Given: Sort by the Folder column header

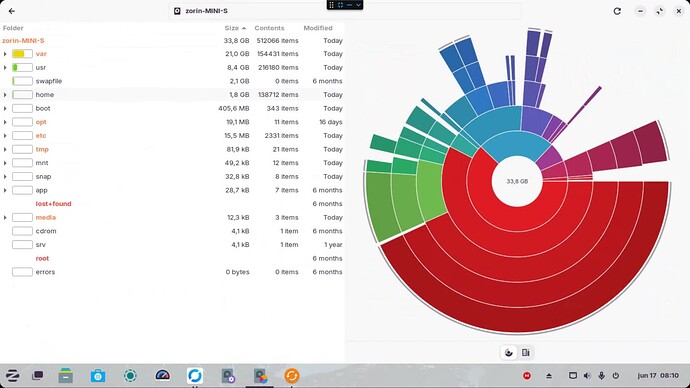Looking at the screenshot, I should (x=13, y=28).
